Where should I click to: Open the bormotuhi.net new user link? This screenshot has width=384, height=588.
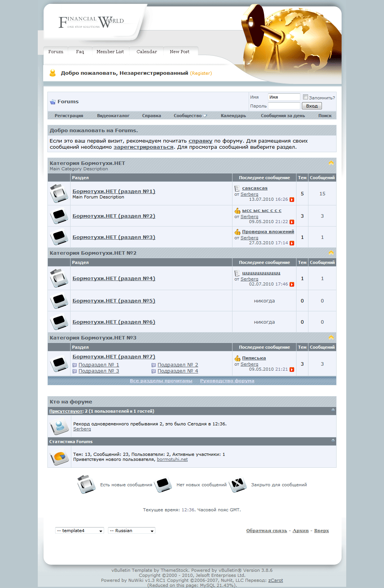click(172, 459)
